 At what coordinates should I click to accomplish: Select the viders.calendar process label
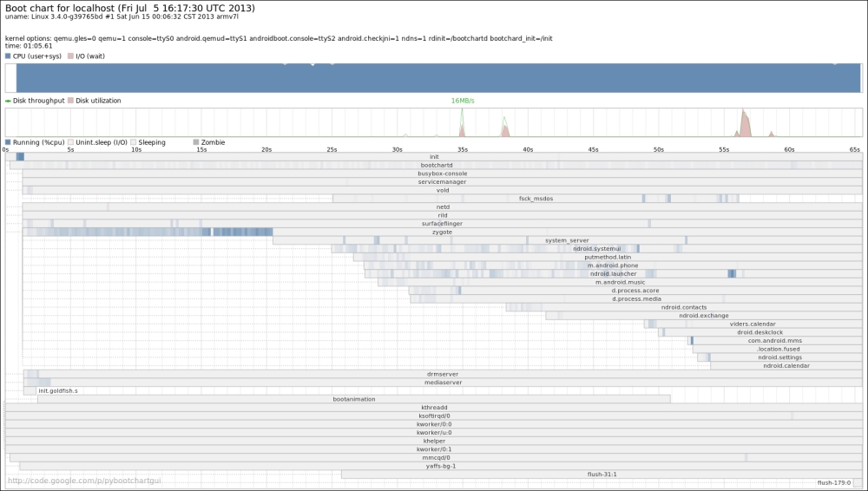(753, 324)
